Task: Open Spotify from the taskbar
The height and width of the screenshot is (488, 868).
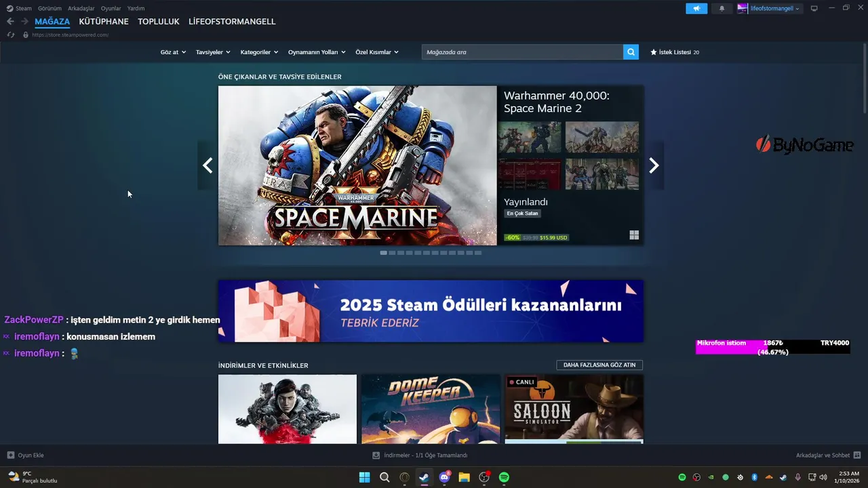Action: click(x=504, y=477)
